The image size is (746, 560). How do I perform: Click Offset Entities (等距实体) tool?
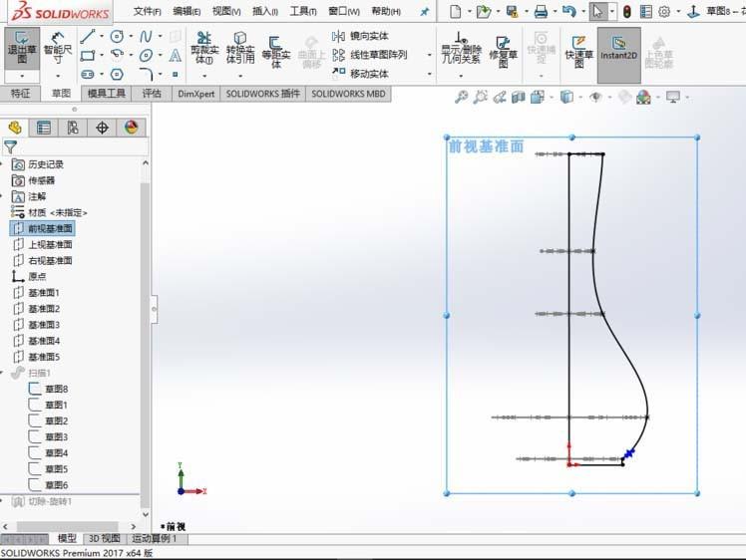click(x=276, y=52)
